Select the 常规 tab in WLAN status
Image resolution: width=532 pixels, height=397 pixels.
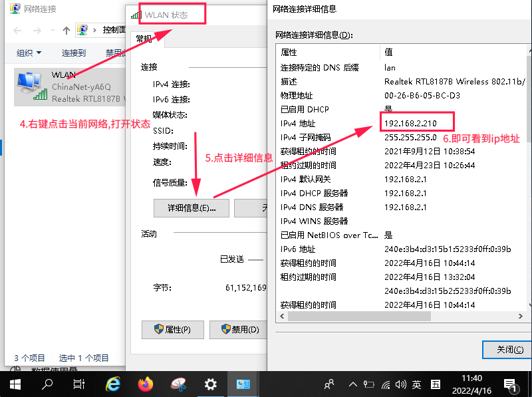coord(144,39)
